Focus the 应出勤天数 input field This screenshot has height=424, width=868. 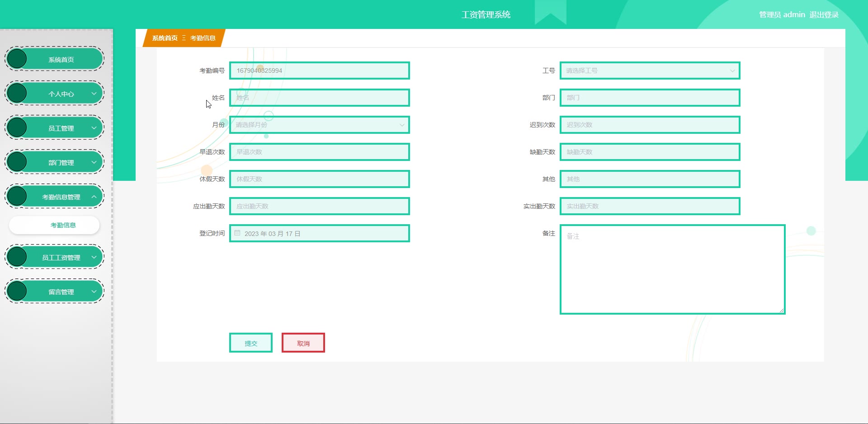[x=319, y=206]
